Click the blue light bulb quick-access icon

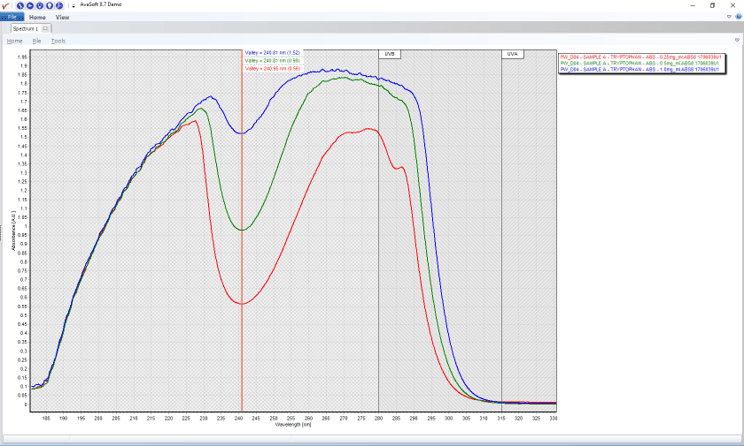point(49,6)
